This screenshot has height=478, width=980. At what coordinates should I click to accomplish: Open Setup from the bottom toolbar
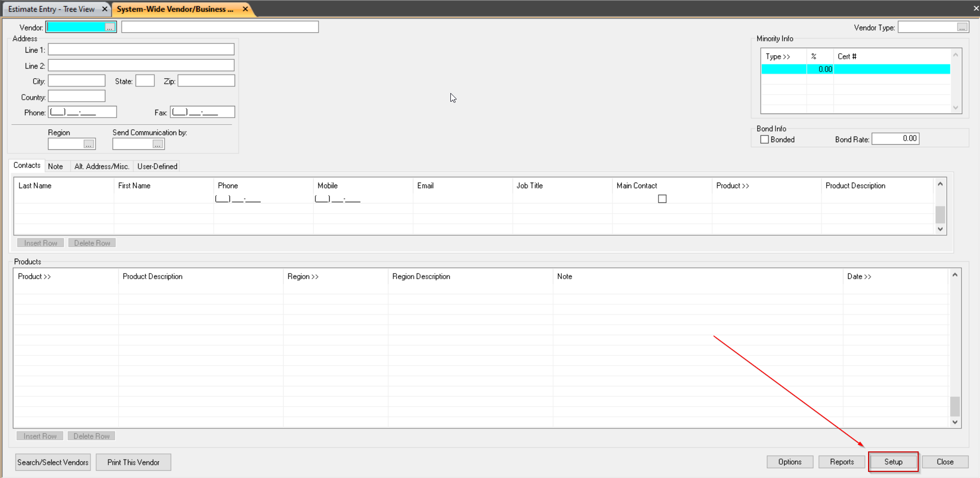point(893,462)
